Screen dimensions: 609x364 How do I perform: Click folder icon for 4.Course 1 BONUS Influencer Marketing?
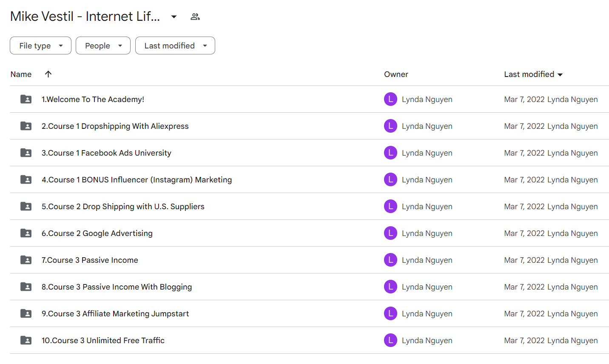26,179
